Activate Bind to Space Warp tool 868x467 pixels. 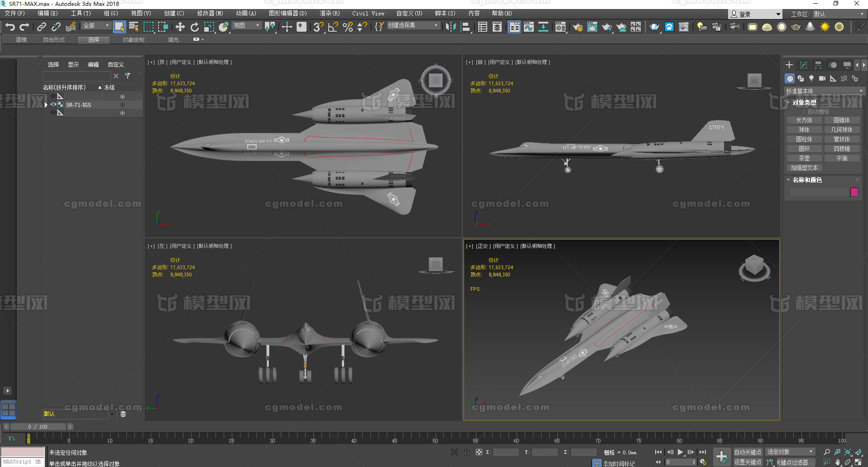coord(71,27)
